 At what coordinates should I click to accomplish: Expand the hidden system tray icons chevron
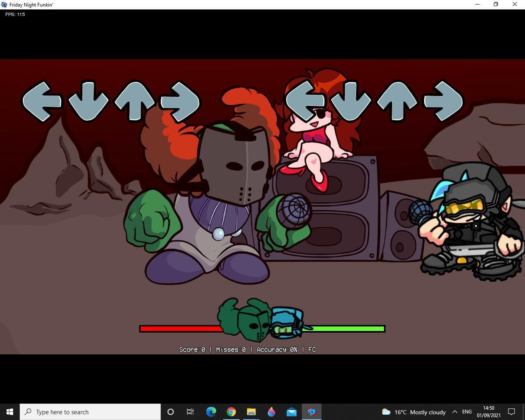(454, 412)
